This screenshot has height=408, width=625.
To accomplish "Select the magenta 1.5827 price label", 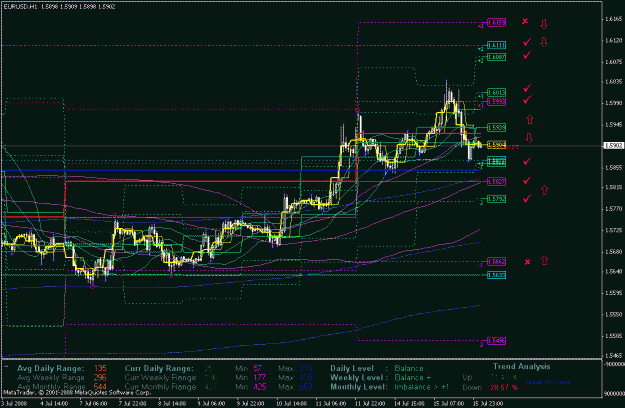I will click(x=497, y=182).
